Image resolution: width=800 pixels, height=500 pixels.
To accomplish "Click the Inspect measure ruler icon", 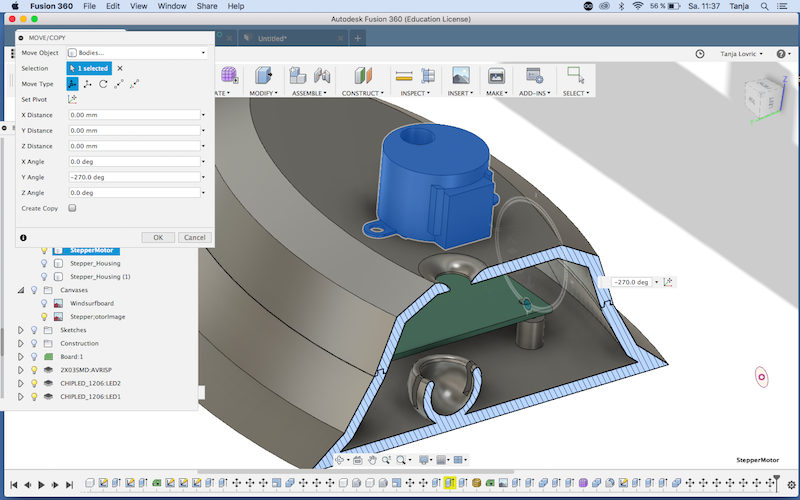I will pyautogui.click(x=404, y=76).
